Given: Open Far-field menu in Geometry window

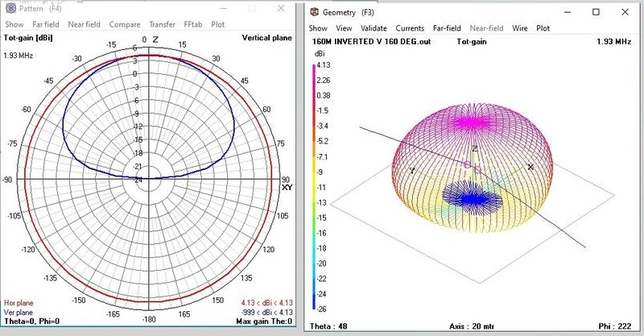Looking at the screenshot, I should click(448, 28).
